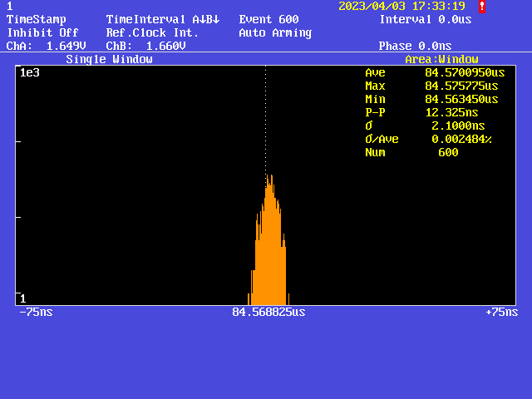The width and height of the screenshot is (532, 399).
Task: Select the TimeStamp menu item
Action: click(x=37, y=19)
